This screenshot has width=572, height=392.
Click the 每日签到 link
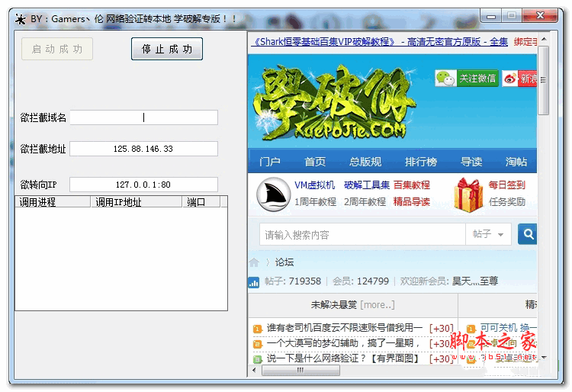click(x=506, y=185)
